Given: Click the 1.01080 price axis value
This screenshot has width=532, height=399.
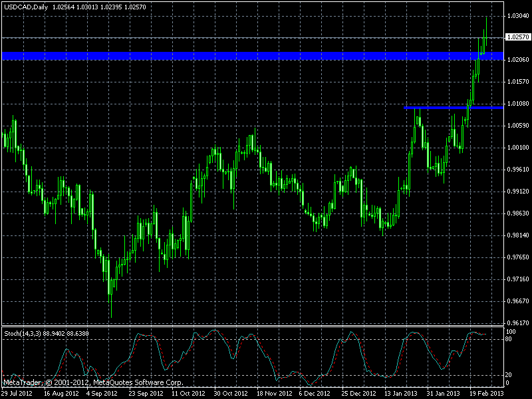Looking at the screenshot, I should click(518, 104).
